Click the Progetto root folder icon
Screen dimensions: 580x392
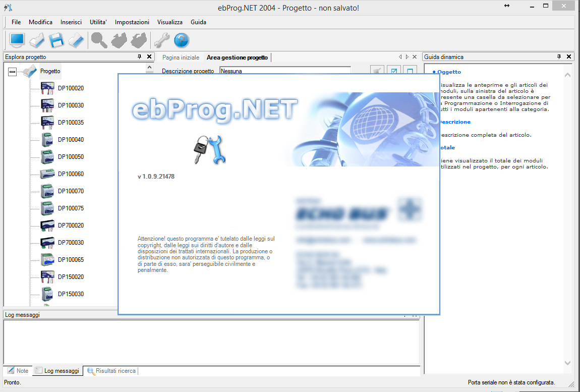(x=30, y=71)
